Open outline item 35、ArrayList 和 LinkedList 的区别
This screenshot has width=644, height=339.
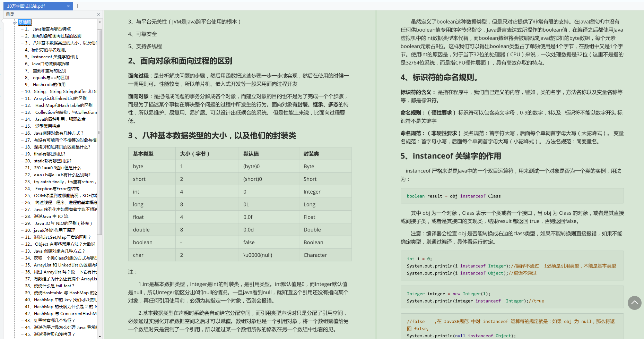click(x=61, y=265)
